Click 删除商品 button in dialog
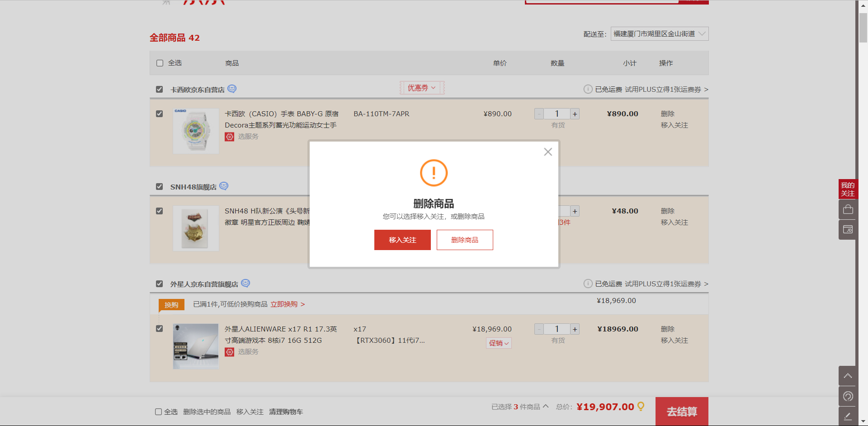 point(465,240)
